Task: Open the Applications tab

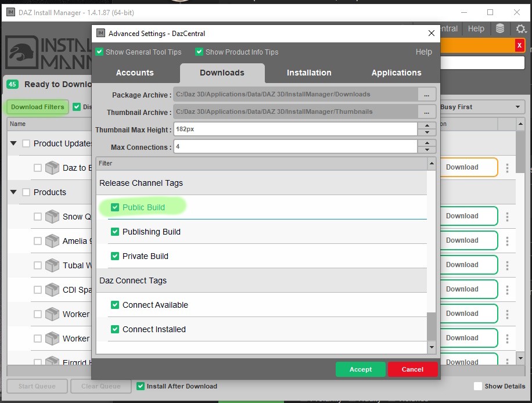Action: point(396,73)
